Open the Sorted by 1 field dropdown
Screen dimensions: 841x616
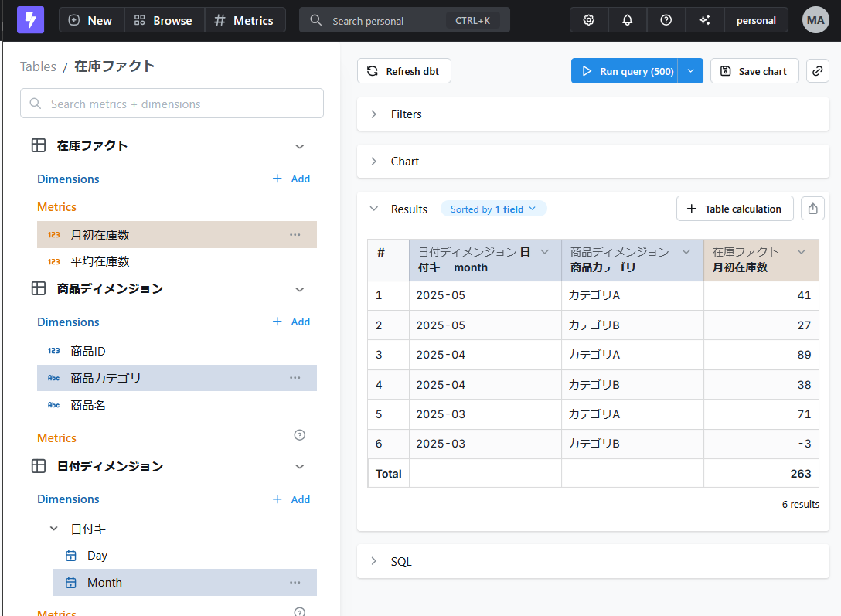point(493,209)
